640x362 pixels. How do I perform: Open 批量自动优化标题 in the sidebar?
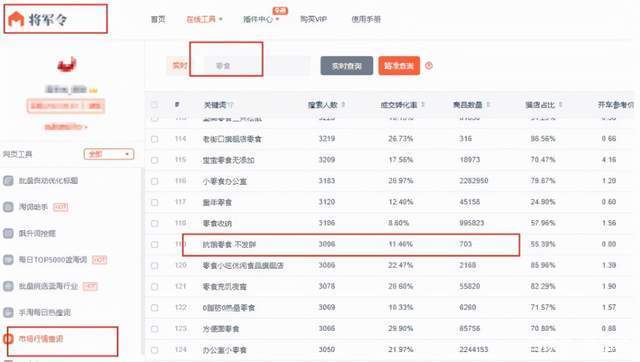pos(49,180)
